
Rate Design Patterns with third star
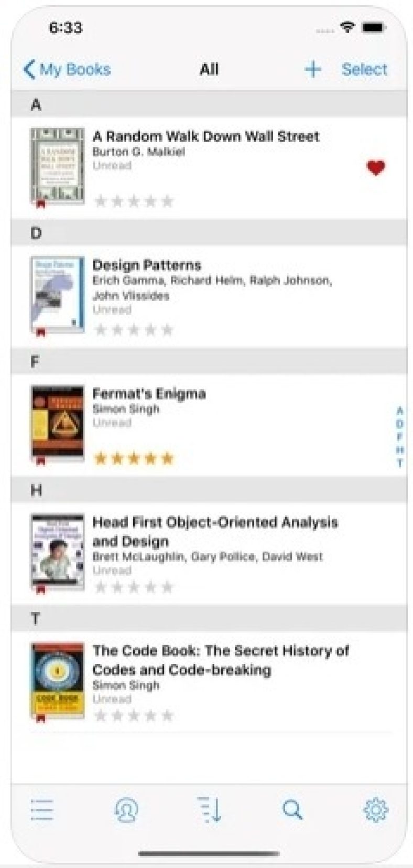(x=134, y=330)
